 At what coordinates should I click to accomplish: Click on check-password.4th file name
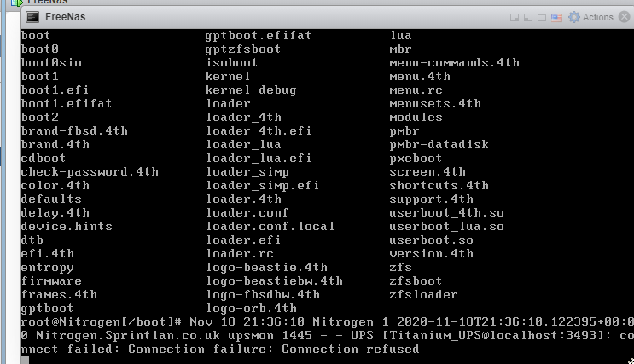[x=90, y=171]
